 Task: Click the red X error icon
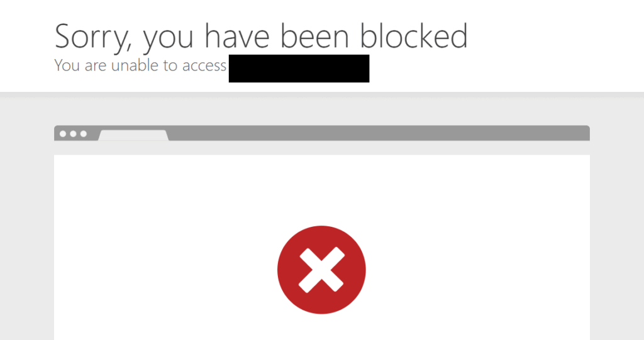click(x=321, y=270)
